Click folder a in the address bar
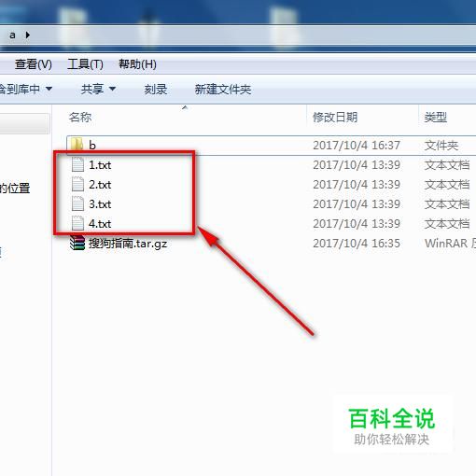Image resolution: width=476 pixels, height=476 pixels. point(12,35)
